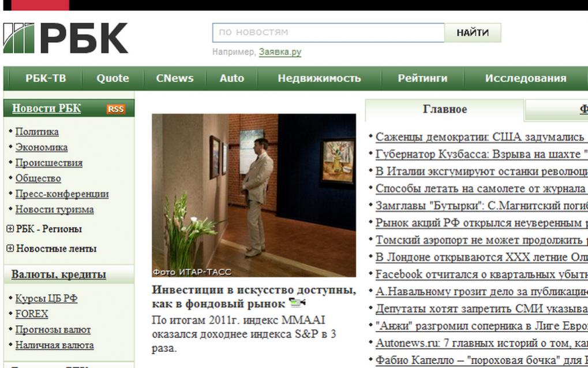Screen dimensions: 588x368
Task: Open the Инвестиции в искусство headline
Action: [254, 297]
